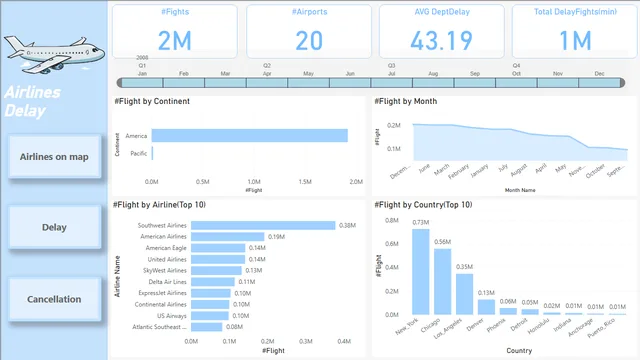The width and height of the screenshot is (640, 360).
Task: Select the Sep segment on timeline slicer
Action: [475, 83]
